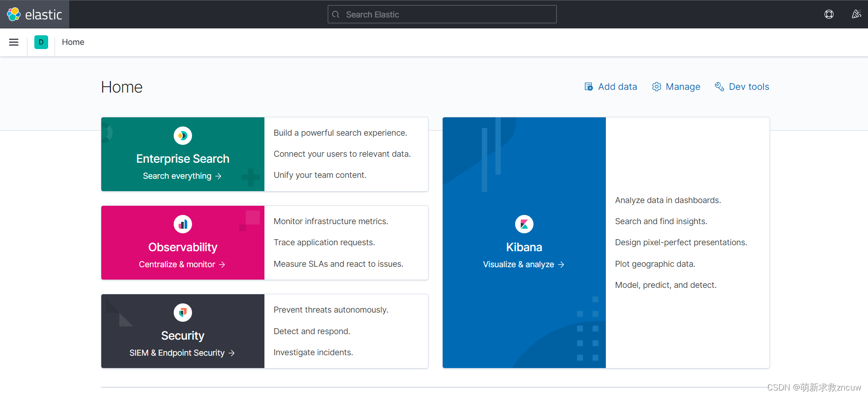Image resolution: width=868 pixels, height=396 pixels.
Task: Click 'Search and find insights.' text
Action: [661, 221]
